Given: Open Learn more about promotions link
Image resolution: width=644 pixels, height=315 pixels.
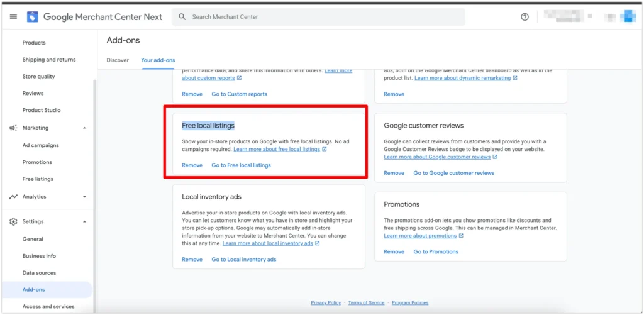Looking at the screenshot, I should [420, 236].
